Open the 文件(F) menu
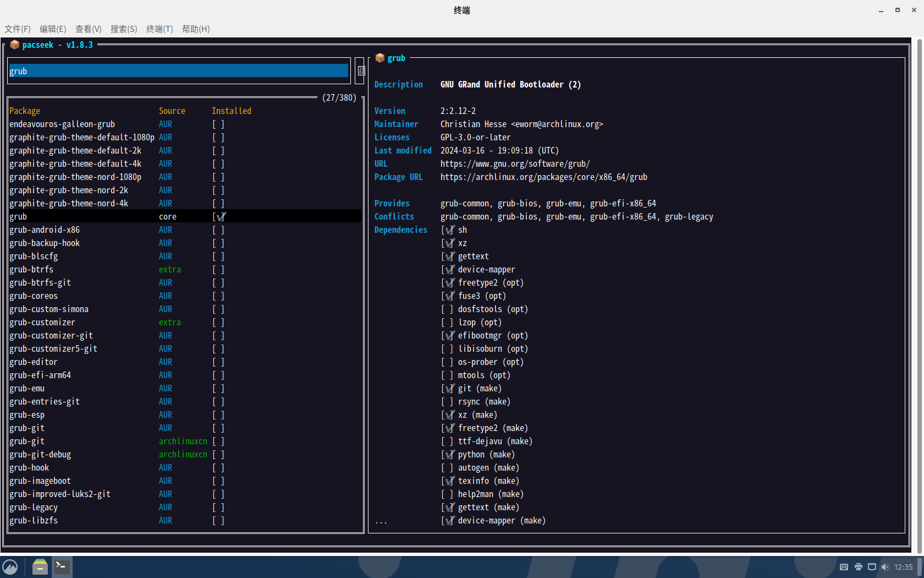 tap(18, 29)
